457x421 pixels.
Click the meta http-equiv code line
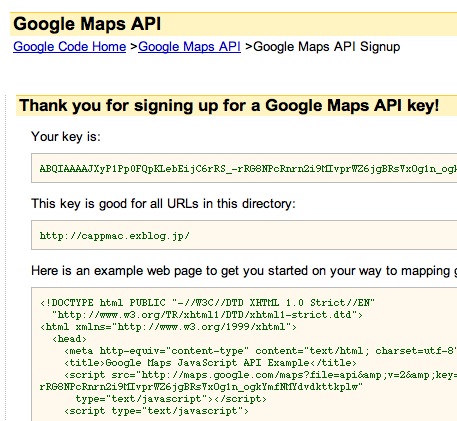(260, 351)
